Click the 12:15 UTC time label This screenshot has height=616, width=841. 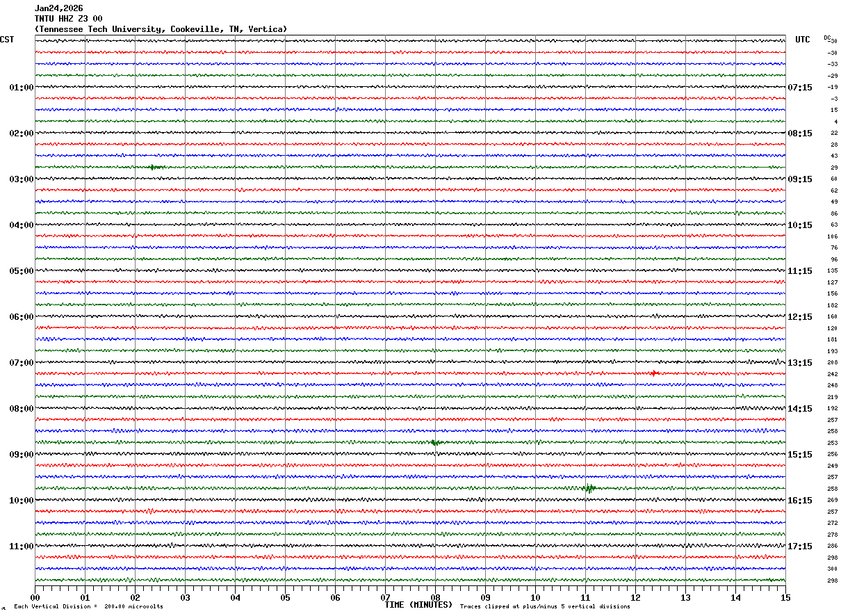tap(800, 317)
